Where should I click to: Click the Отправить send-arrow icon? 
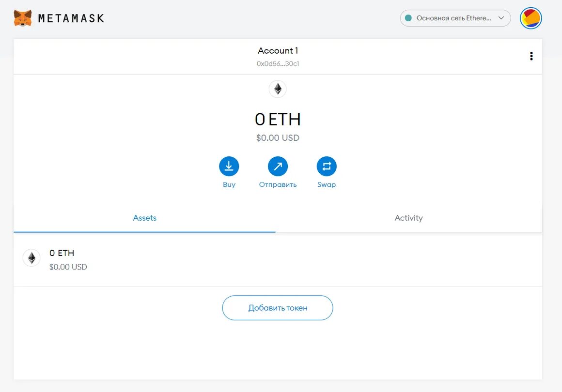278,166
